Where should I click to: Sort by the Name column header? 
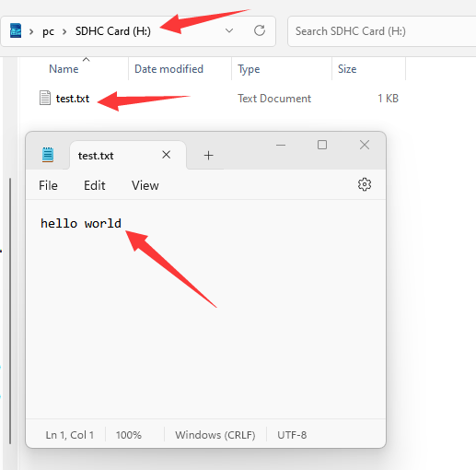coord(64,69)
